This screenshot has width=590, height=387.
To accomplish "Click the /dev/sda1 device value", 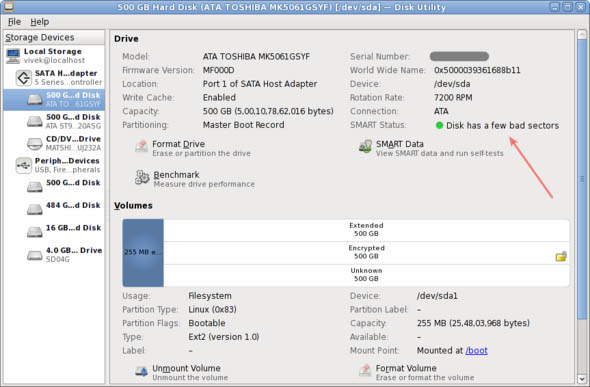I will [437, 296].
